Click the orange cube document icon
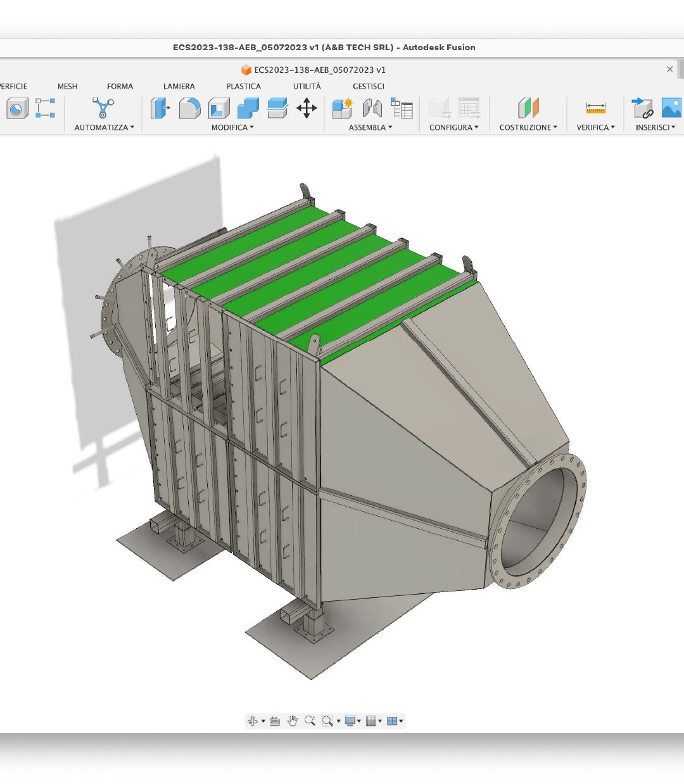Viewport: 684px width, 784px height. tap(246, 70)
